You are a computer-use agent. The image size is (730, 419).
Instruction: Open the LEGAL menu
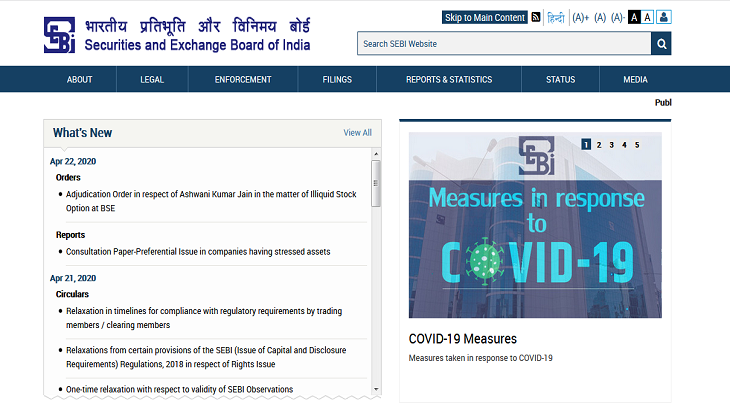152,80
